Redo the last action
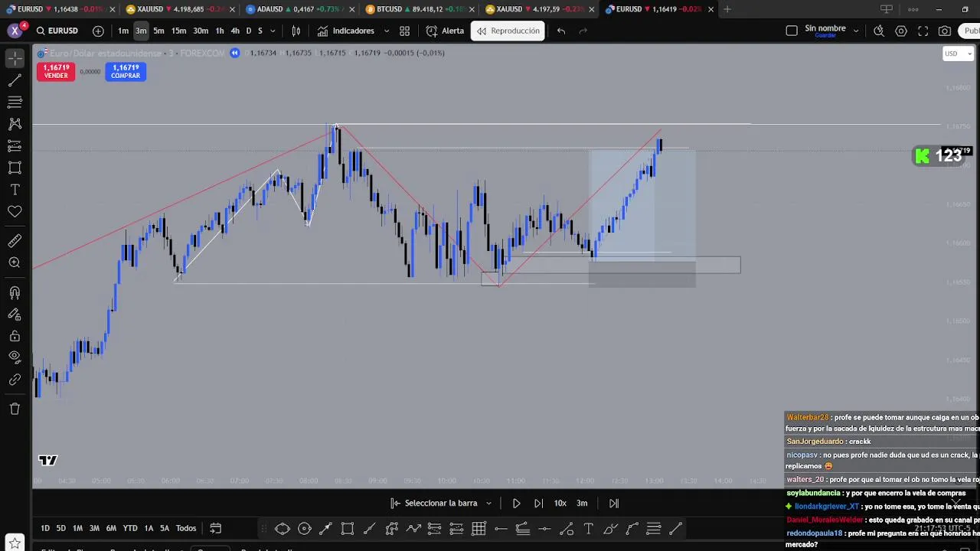The image size is (980, 551). (583, 31)
